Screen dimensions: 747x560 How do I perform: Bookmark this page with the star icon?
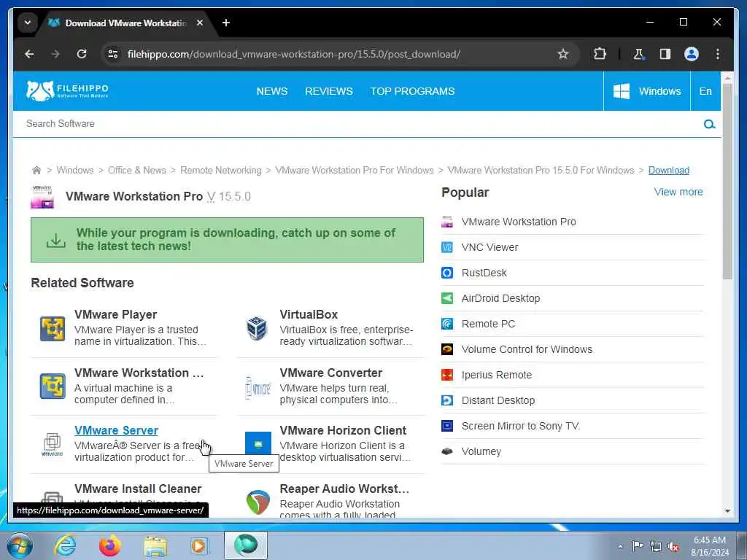pos(563,54)
